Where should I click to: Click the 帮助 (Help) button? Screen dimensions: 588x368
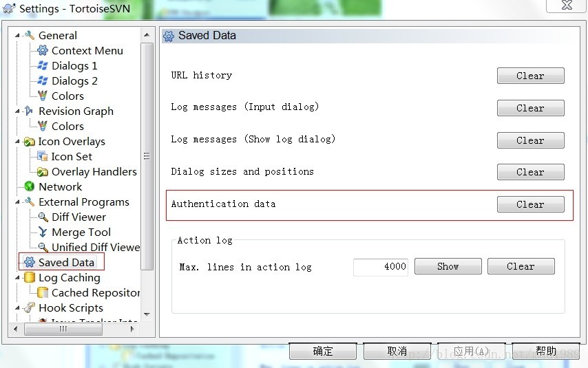tap(546, 351)
